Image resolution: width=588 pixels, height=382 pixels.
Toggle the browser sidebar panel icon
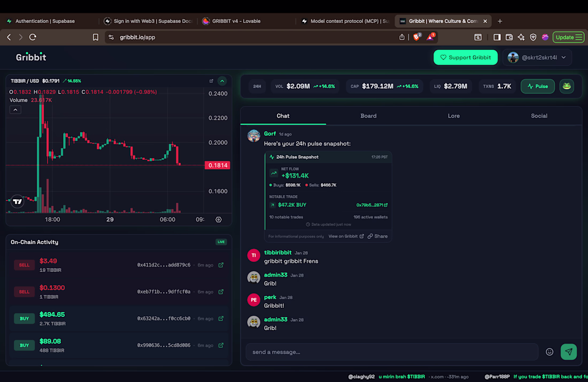497,37
